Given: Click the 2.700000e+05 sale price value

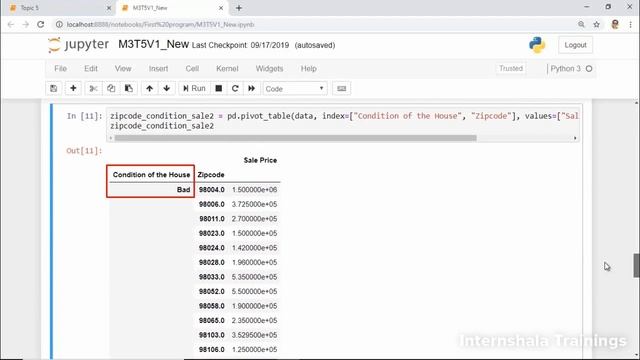Looking at the screenshot, I should [x=254, y=219].
